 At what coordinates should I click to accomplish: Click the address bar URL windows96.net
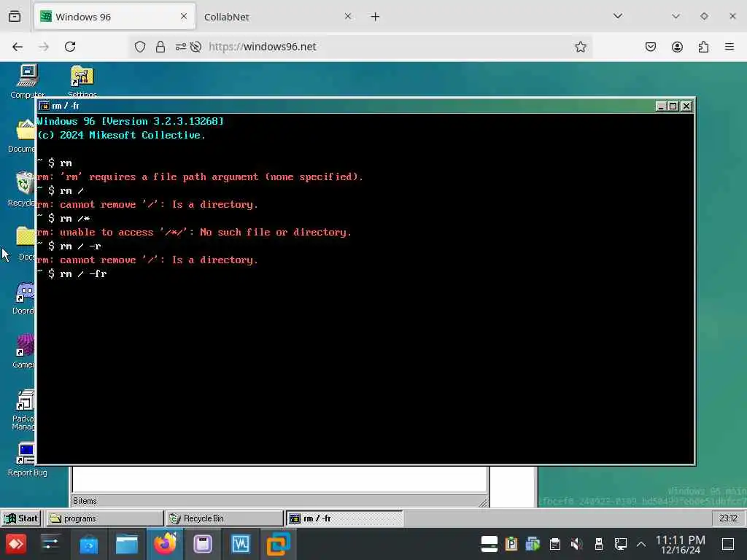point(263,47)
